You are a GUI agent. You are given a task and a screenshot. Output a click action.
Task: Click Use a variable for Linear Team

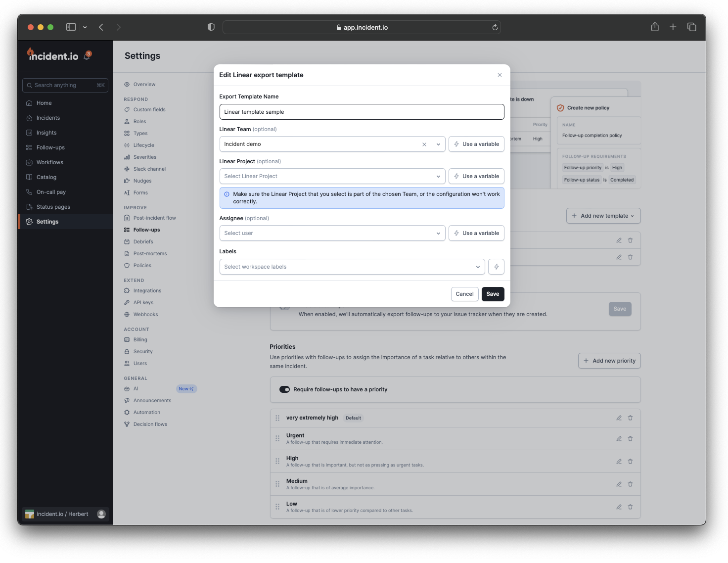[x=476, y=144]
